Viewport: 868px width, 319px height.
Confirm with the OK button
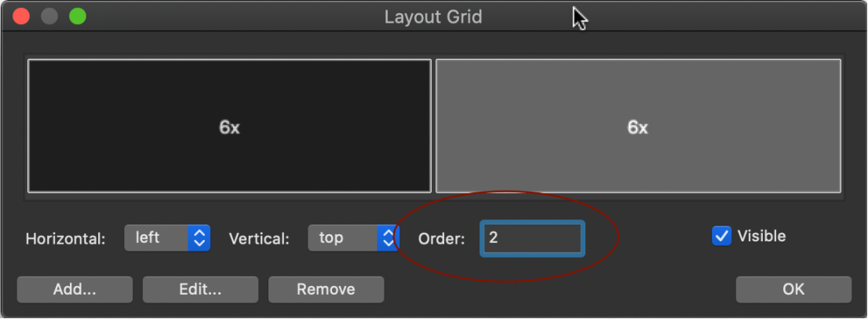click(793, 290)
